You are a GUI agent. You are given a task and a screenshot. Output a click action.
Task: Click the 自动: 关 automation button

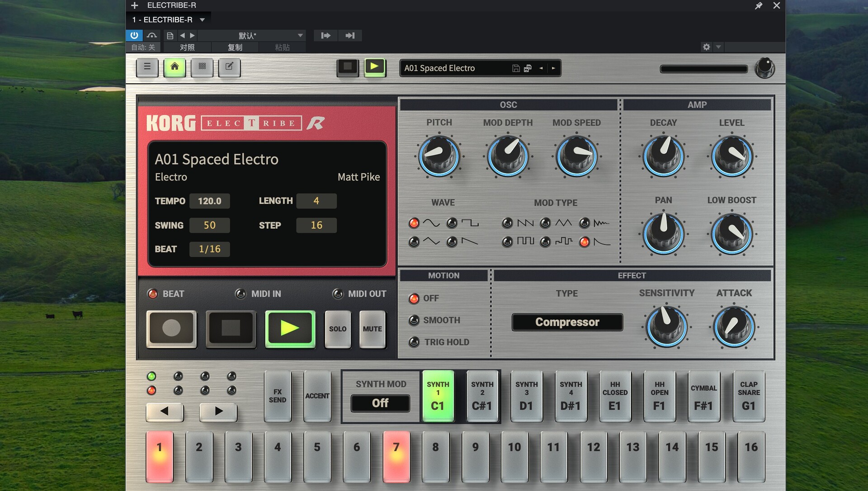(x=143, y=47)
